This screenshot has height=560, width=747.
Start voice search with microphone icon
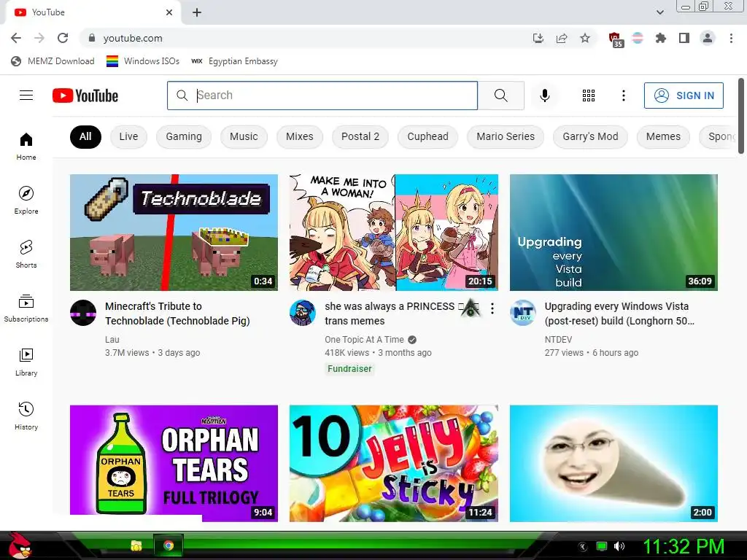point(544,96)
